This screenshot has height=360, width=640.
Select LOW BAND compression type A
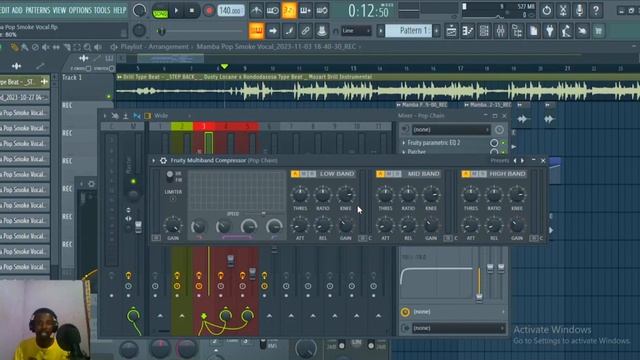pyautogui.click(x=295, y=174)
